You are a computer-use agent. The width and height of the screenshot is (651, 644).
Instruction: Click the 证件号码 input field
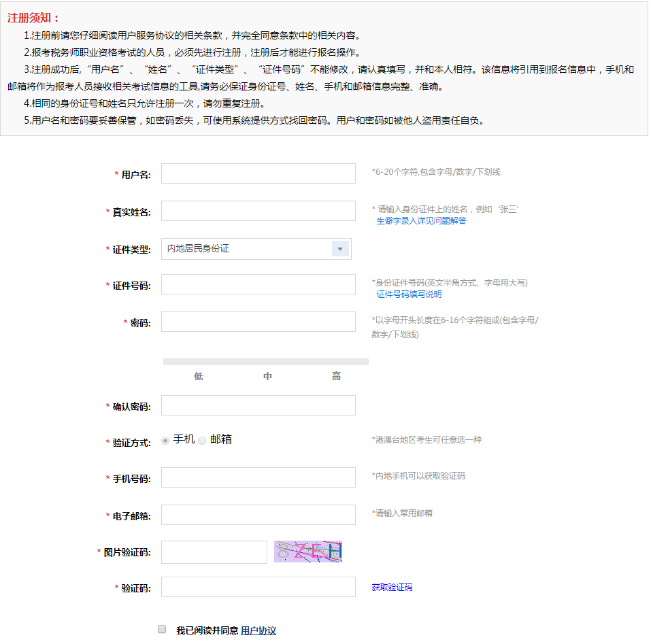[x=258, y=284]
